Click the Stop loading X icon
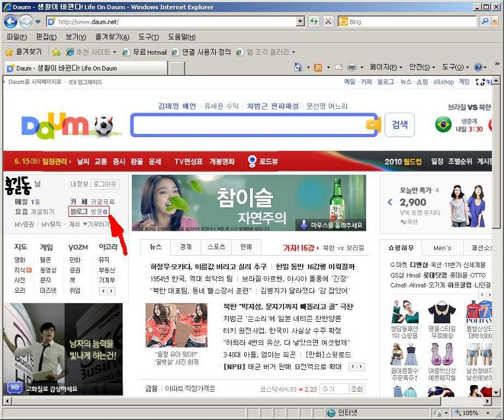Screen dimensions: 504x420 (x=328, y=22)
